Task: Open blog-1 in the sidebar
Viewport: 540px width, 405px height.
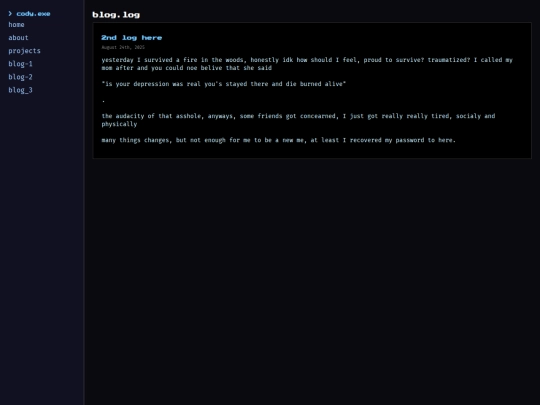Action: pos(20,64)
